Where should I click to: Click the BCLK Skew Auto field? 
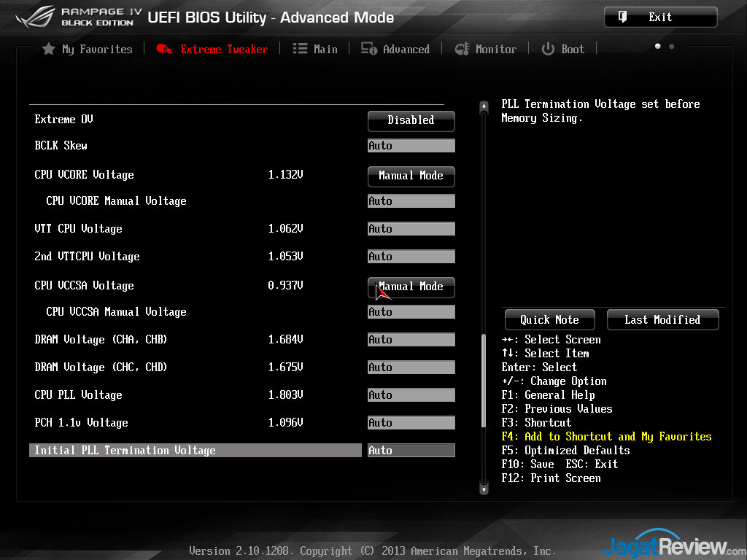click(x=411, y=146)
